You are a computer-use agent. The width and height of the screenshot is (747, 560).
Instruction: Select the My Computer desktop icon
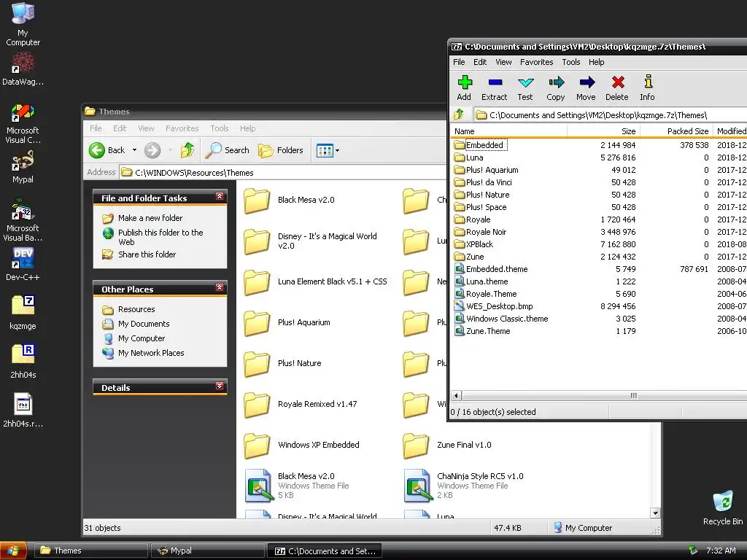(x=23, y=25)
